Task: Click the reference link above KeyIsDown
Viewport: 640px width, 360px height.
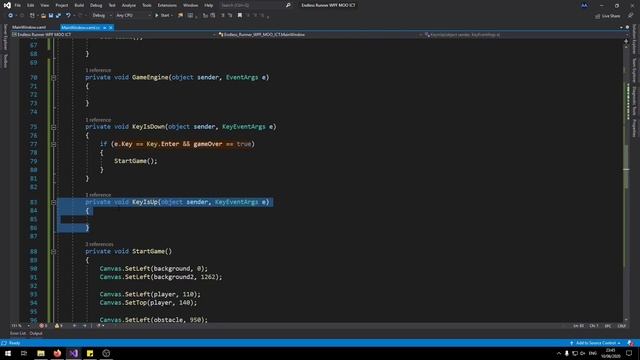Action: point(98,120)
